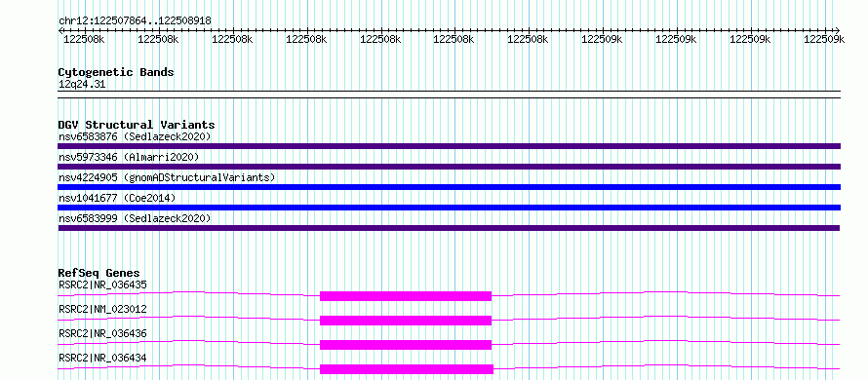Click the 12q24.31 cytogenetic band bar
This screenshot has width=868, height=380.
449,95
